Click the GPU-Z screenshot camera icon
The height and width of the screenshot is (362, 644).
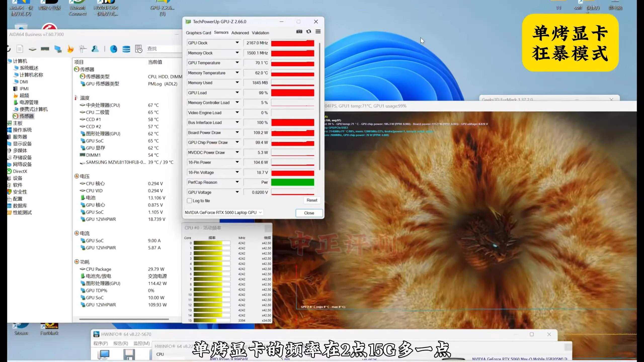point(299,31)
